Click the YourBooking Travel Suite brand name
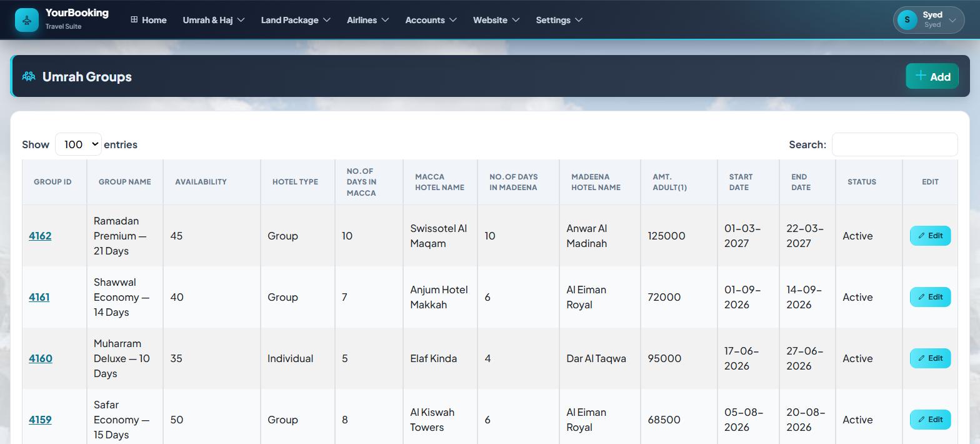Image resolution: width=980 pixels, height=444 pixels. pos(77,19)
